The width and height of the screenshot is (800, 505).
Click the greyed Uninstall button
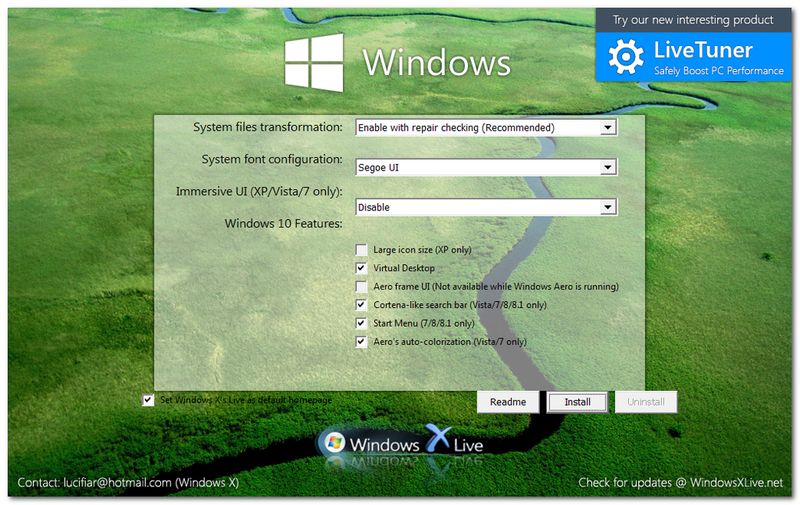tap(646, 402)
